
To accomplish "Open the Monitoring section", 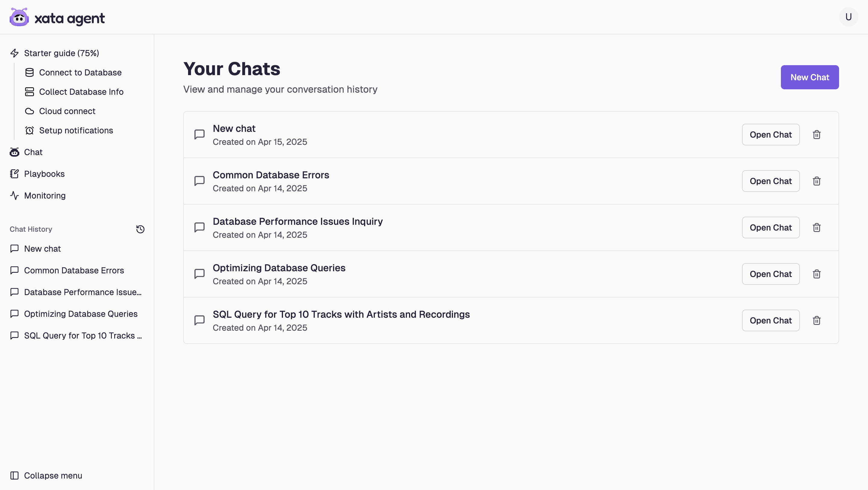I will pyautogui.click(x=45, y=196).
